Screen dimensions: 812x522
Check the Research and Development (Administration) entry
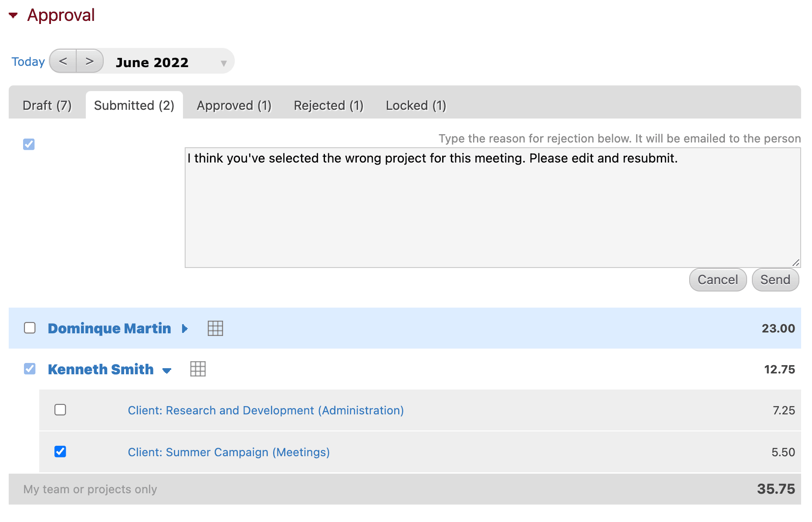(x=61, y=410)
